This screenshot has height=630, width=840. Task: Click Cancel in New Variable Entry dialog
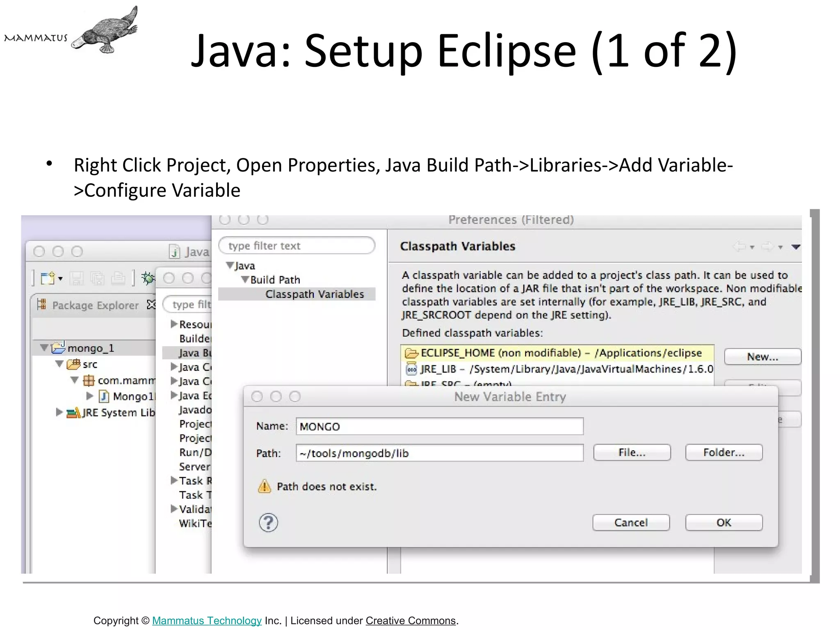tap(631, 523)
